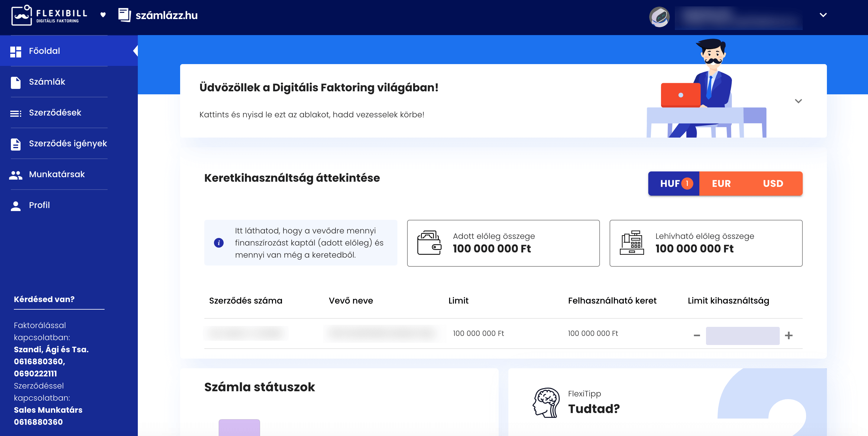Expand the welcome panel chevron
This screenshot has width=868, height=436.
pos(798,101)
